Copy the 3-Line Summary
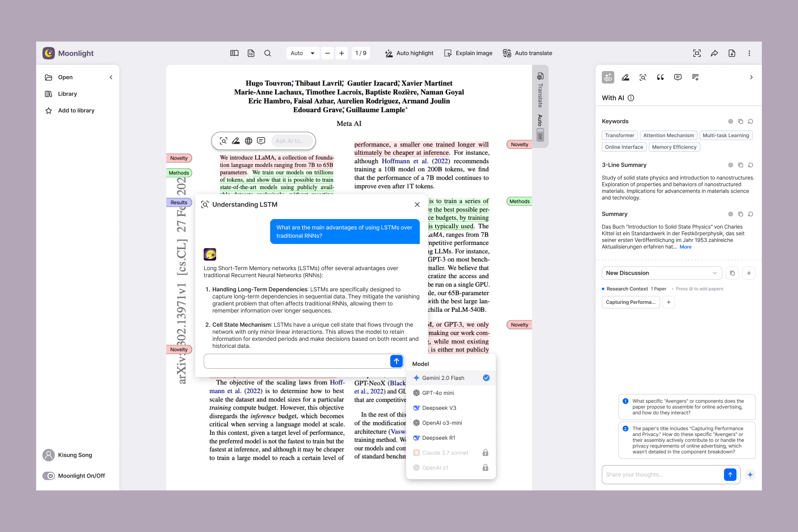798x532 pixels. (741, 165)
